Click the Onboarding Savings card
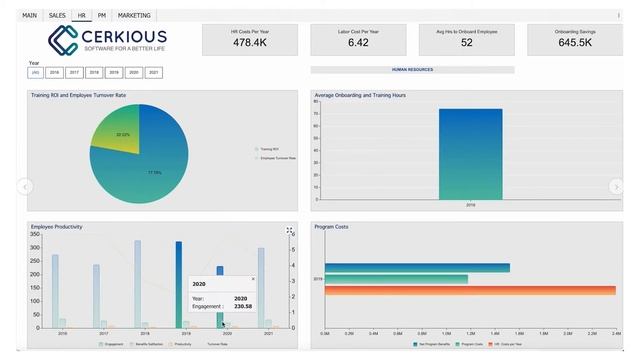Screen dimensions: 640x360 coord(575,40)
